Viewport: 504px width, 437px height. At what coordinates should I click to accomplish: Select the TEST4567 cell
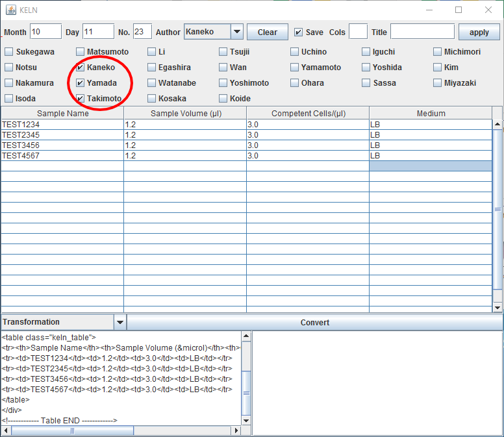[62, 156]
